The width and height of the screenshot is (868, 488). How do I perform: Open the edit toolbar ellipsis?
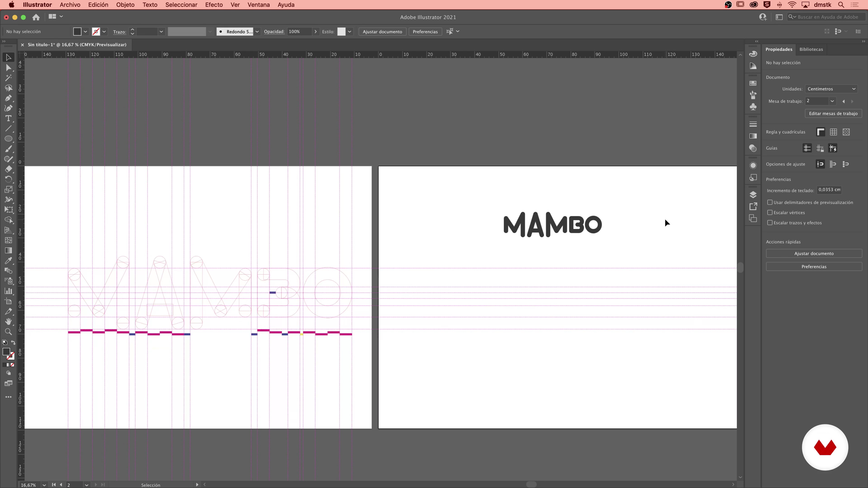[x=8, y=397]
